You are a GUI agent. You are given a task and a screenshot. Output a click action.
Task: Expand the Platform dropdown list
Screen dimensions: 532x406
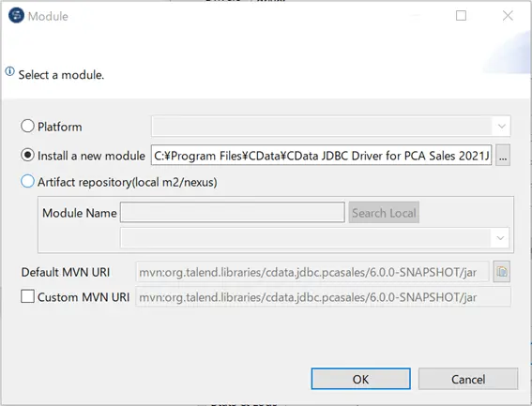[501, 127]
